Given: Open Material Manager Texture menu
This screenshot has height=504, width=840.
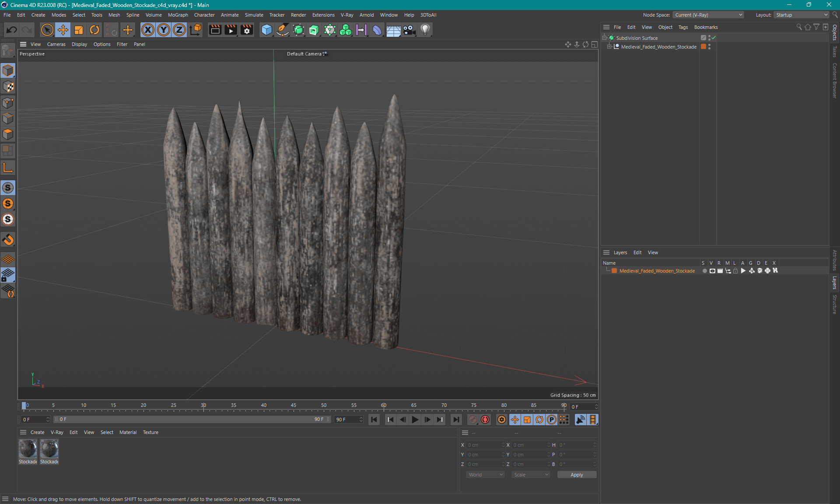Looking at the screenshot, I should click(150, 432).
